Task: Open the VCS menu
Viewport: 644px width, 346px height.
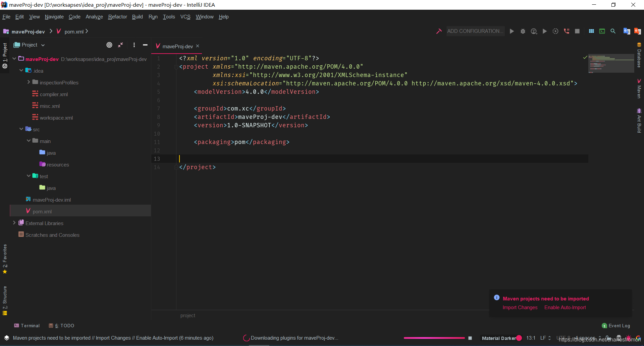Action: (185, 17)
